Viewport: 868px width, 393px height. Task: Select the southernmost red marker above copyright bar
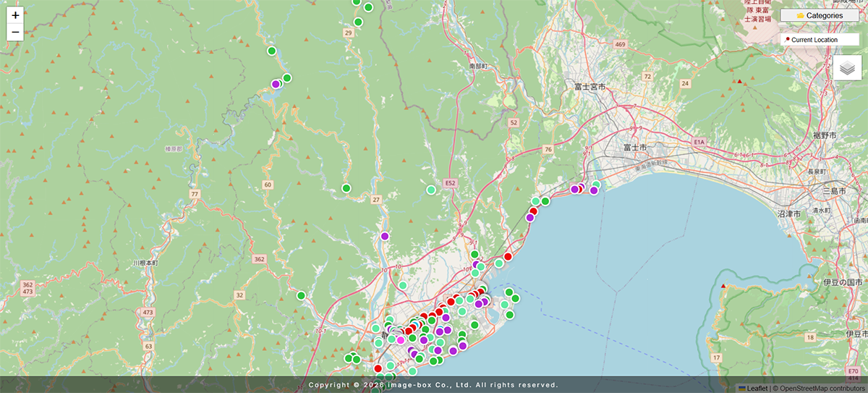point(378,368)
